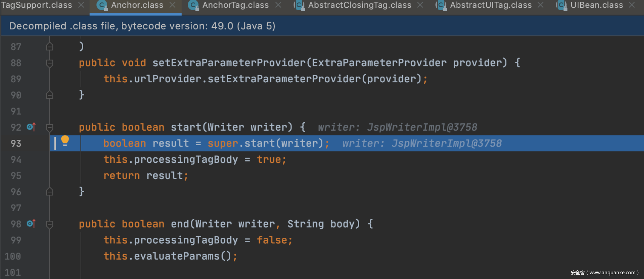Click the AbstractClosingTag.class tab's class icon

point(299,5)
